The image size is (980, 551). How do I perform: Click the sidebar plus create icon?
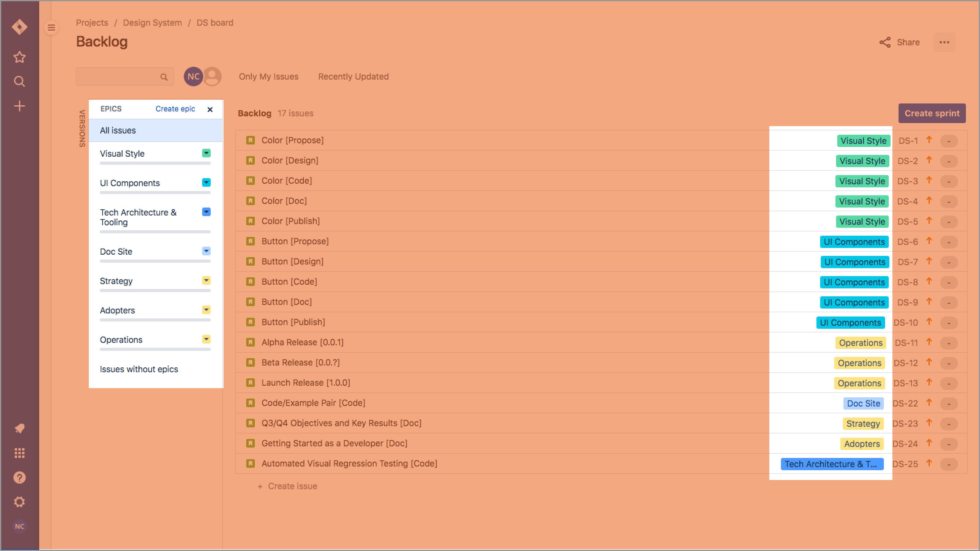click(19, 106)
